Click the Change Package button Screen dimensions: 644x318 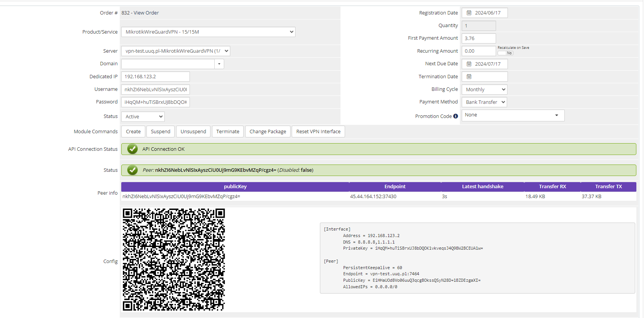coord(268,132)
